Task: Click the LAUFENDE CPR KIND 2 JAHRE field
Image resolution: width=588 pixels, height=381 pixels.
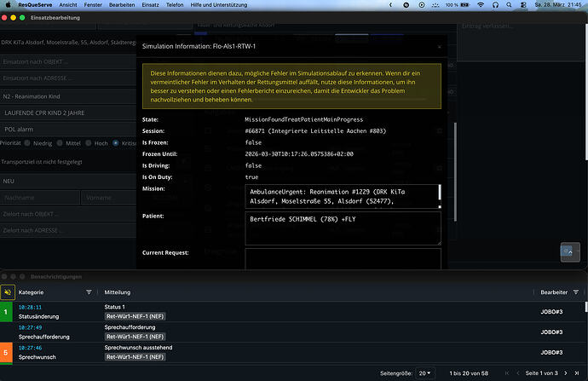Action: point(68,113)
